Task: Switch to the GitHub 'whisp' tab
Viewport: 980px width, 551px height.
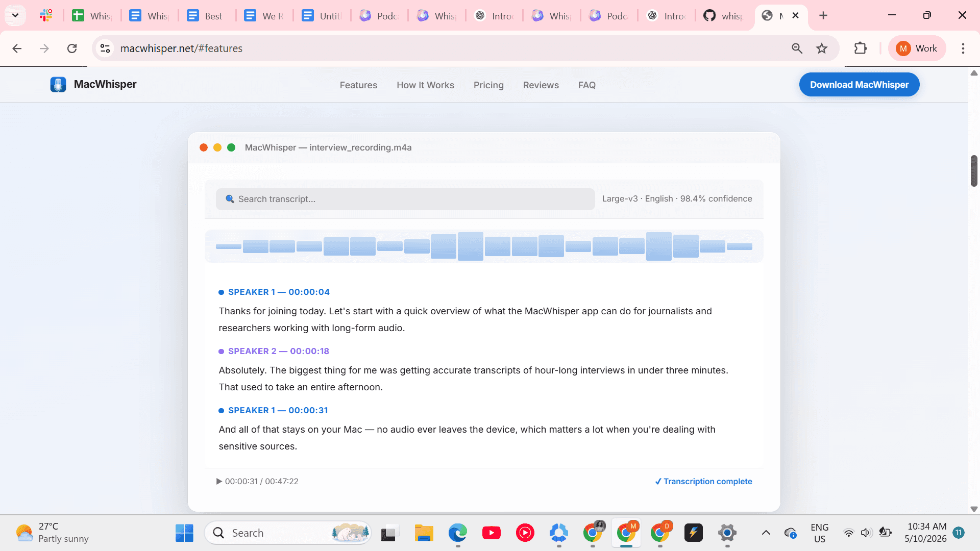Action: click(723, 15)
